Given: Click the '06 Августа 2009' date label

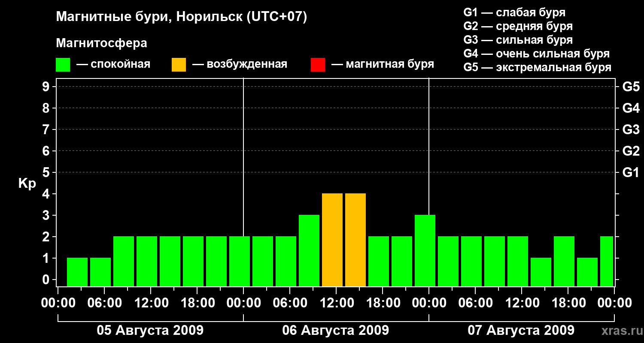Looking at the screenshot, I should 336,330.
